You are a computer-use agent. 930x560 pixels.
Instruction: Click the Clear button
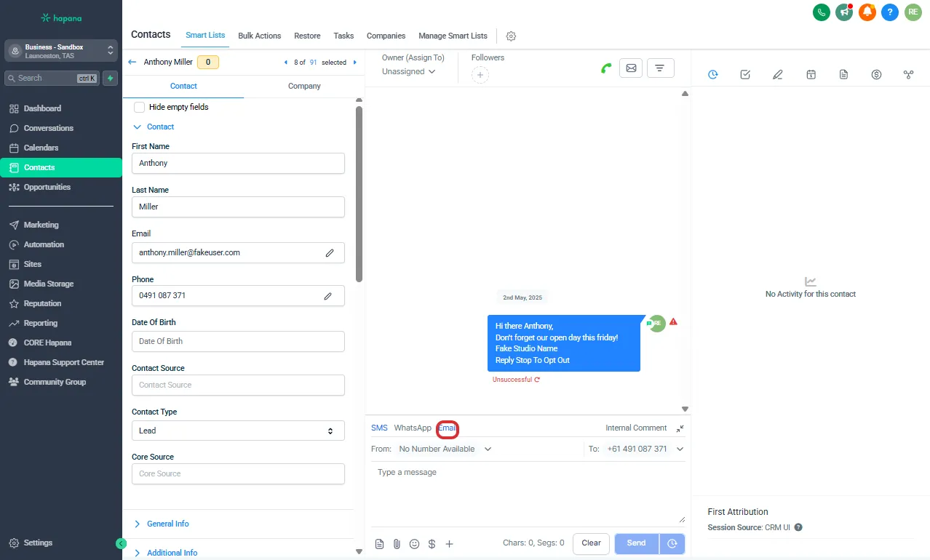pyautogui.click(x=591, y=543)
